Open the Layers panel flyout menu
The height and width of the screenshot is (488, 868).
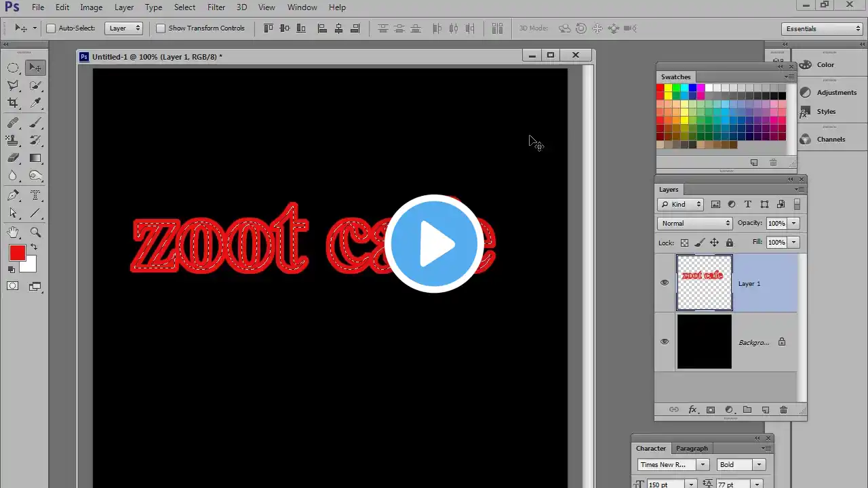coord(800,190)
